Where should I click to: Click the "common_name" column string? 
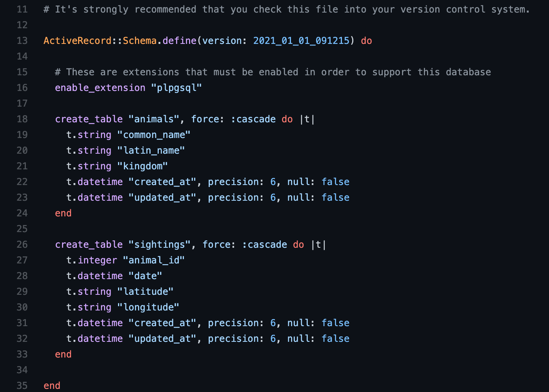154,135
